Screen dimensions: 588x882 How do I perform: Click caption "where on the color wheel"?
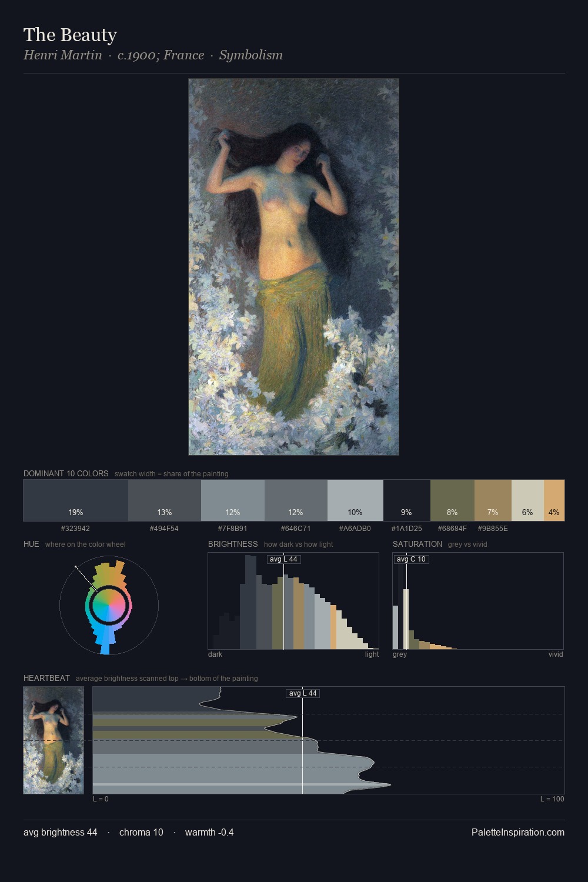click(x=85, y=544)
